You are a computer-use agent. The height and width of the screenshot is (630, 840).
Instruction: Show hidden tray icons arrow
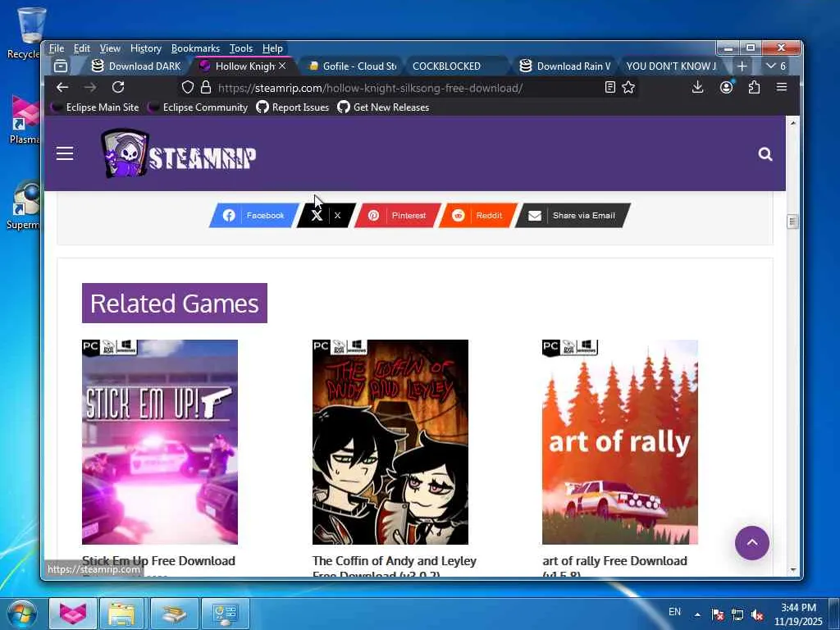pos(697,614)
